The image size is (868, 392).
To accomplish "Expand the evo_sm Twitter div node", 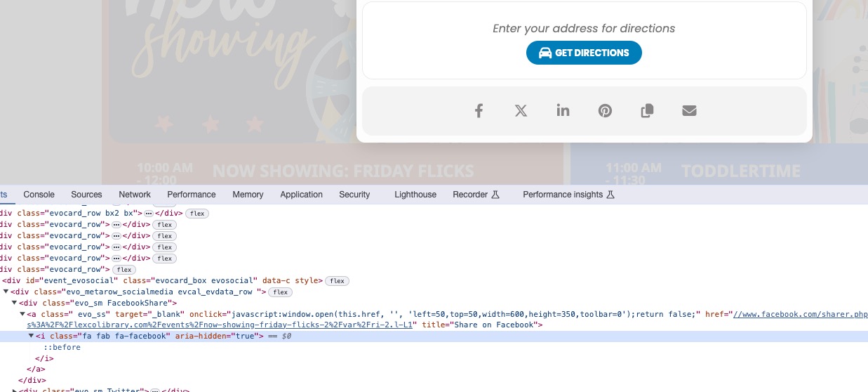I will pos(15,390).
